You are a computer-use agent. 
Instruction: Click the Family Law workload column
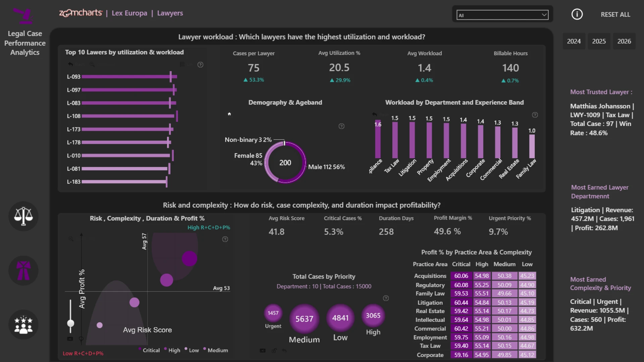[x=532, y=146]
